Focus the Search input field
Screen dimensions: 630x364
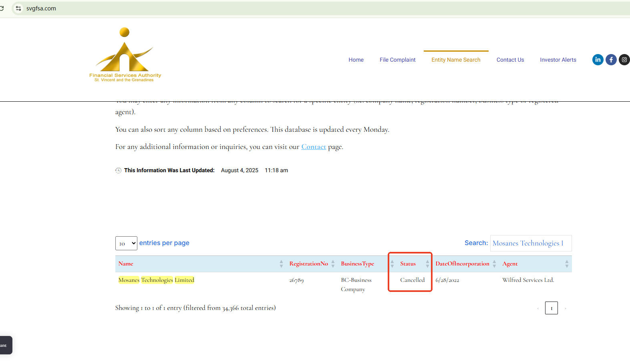pyautogui.click(x=531, y=243)
